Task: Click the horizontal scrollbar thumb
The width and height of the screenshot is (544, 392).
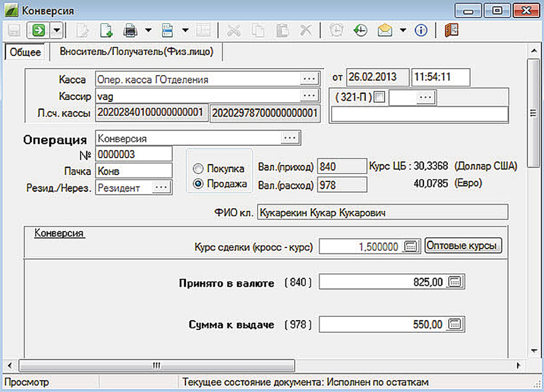Action: pyautogui.click(x=156, y=365)
